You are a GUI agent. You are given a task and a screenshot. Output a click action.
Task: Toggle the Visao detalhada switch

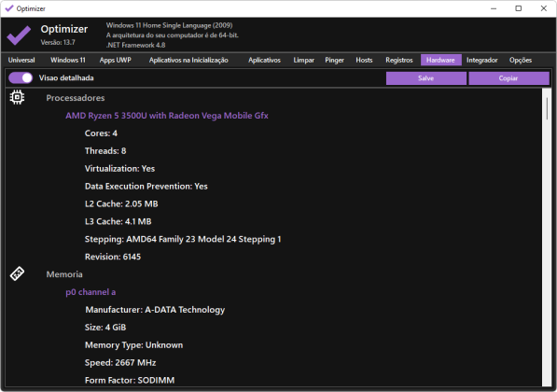tap(21, 77)
